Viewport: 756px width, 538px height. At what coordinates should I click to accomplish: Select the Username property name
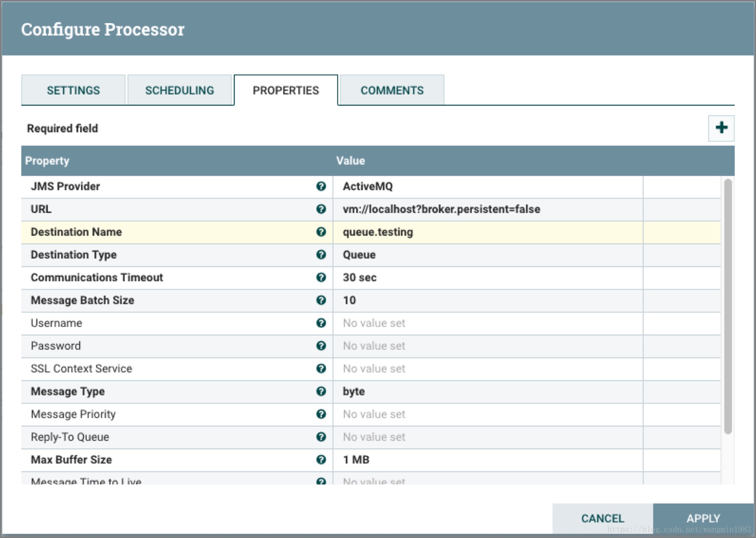(x=57, y=323)
